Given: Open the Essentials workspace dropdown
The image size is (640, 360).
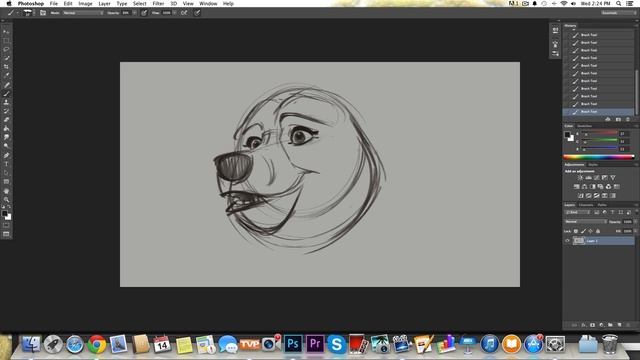Looking at the screenshot, I should (619, 13).
